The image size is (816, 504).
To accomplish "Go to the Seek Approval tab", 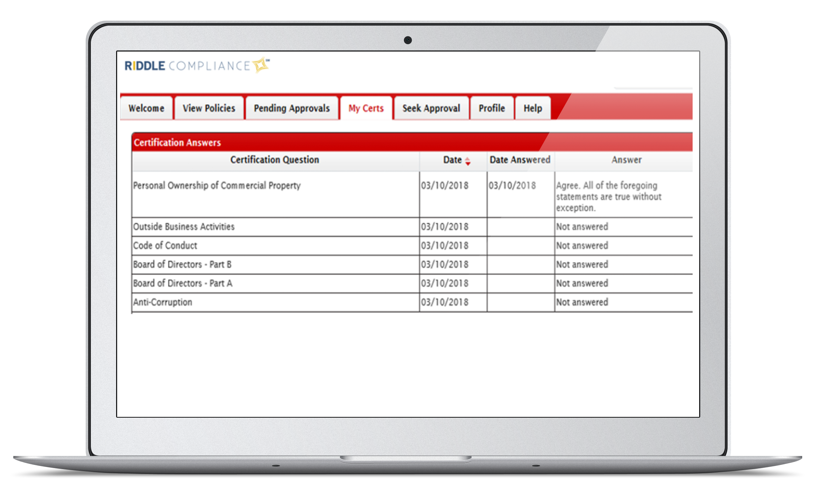I will (x=431, y=108).
